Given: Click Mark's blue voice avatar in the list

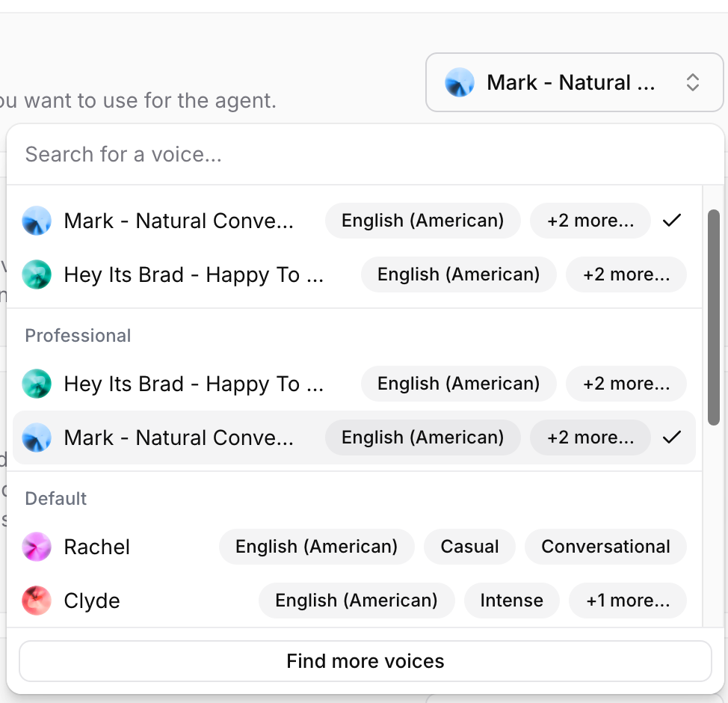Looking at the screenshot, I should pos(37,221).
